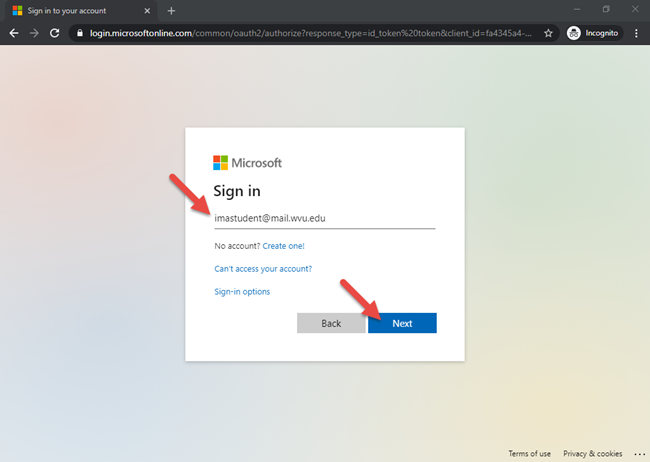Open 'Privacy & cookies' footer link
Screen dimensions: 650x462
click(592, 453)
